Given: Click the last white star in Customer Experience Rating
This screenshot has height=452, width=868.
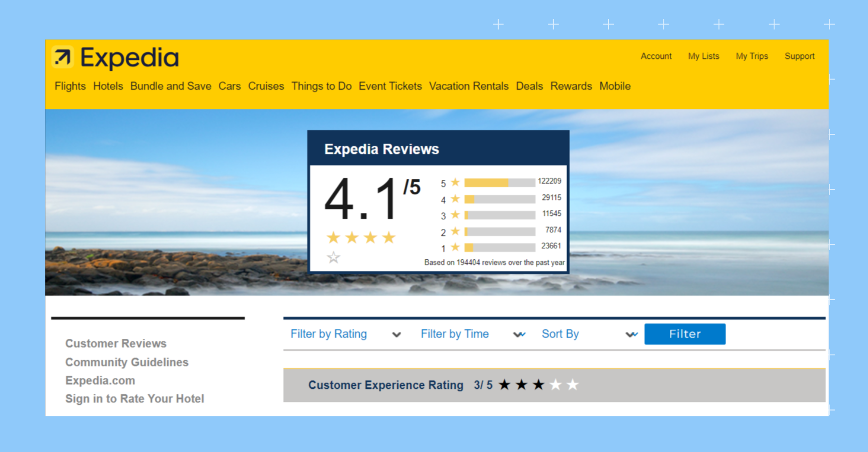Looking at the screenshot, I should pos(573,385).
